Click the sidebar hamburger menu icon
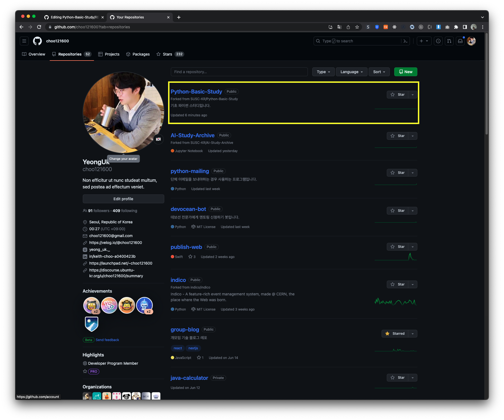 point(24,41)
